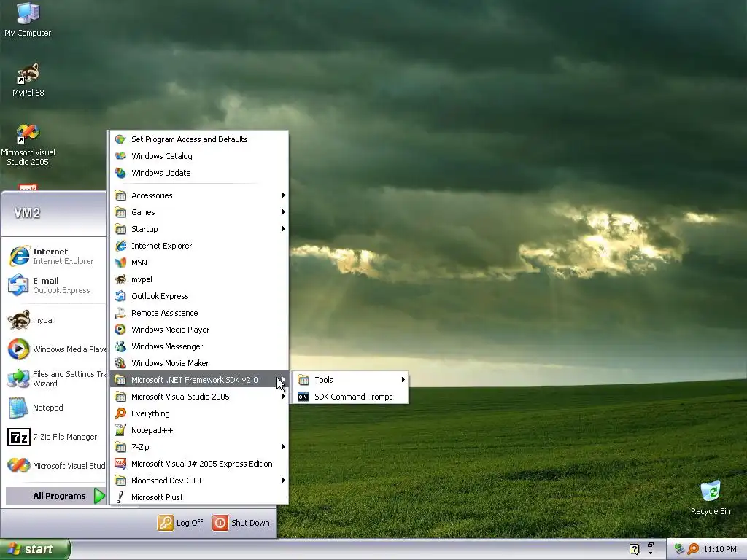Select Outlook Express in All Programs list
The width and height of the screenshot is (747, 560).
click(200, 296)
